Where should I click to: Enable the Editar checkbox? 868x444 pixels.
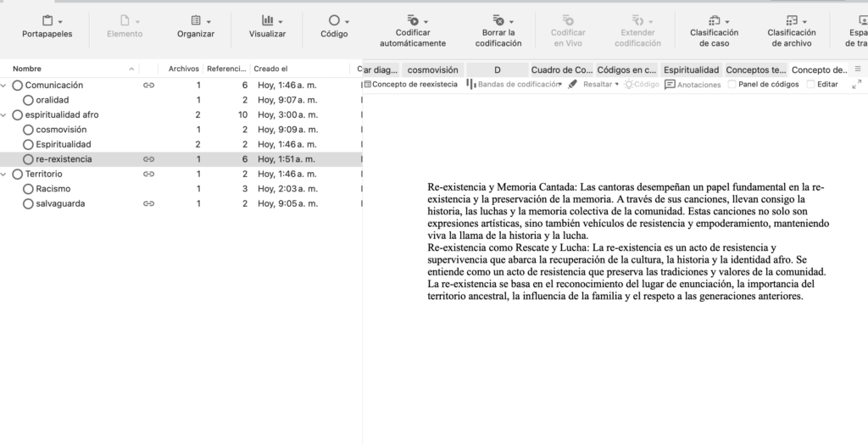tap(811, 84)
